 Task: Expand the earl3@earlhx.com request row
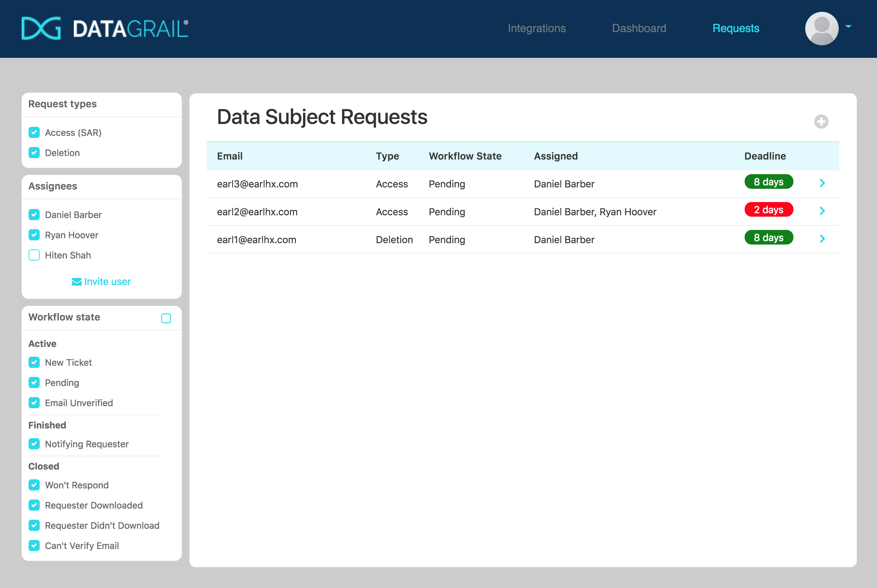tap(822, 183)
